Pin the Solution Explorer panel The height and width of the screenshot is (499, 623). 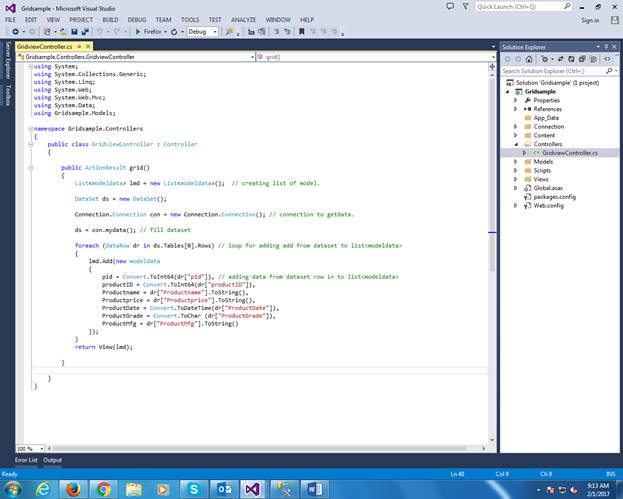point(605,47)
